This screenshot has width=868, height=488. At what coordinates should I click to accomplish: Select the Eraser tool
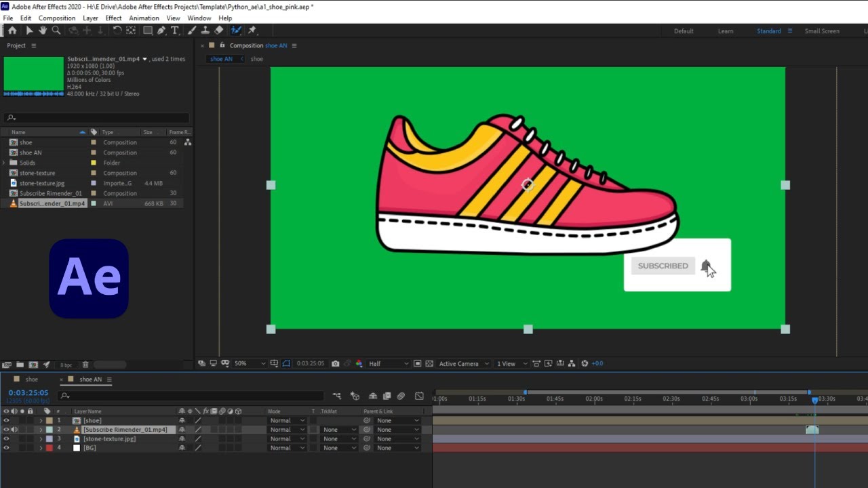click(218, 30)
